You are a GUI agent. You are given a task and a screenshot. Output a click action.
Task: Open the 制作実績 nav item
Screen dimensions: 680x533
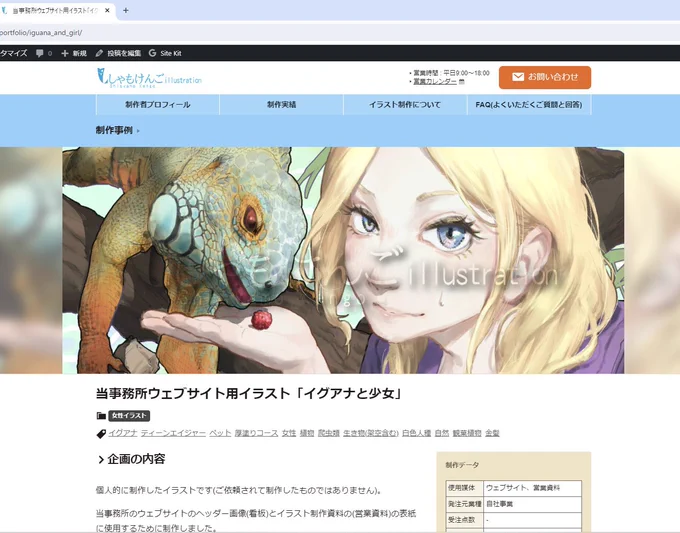click(x=281, y=105)
